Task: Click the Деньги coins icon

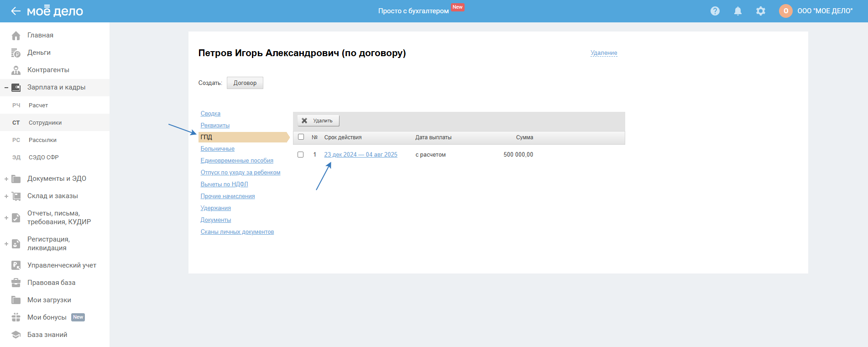Action: coord(16,53)
